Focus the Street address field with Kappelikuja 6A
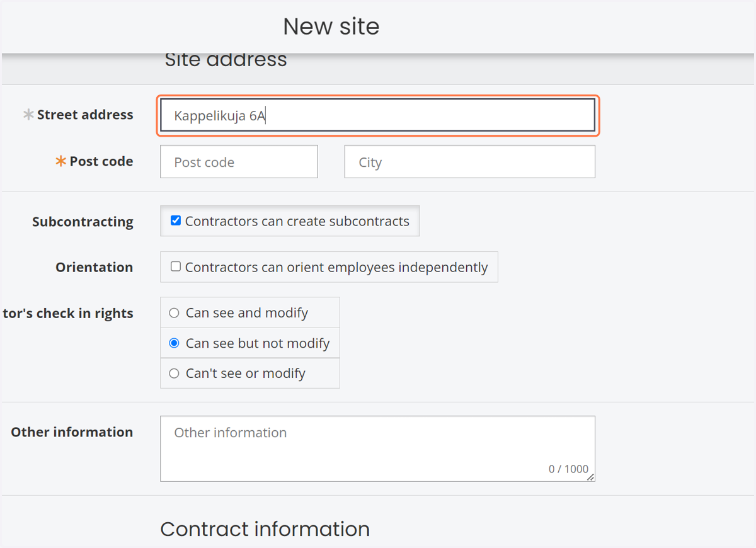Viewport: 756px width, 548px height. tap(377, 115)
